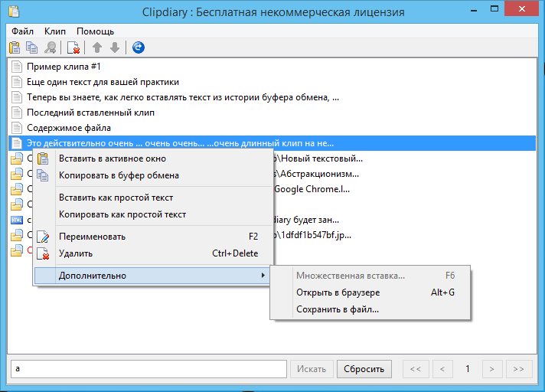Image resolution: width=545 pixels, height=392 pixels.
Task: Click the search input field containing 'а'
Action: pyautogui.click(x=148, y=369)
